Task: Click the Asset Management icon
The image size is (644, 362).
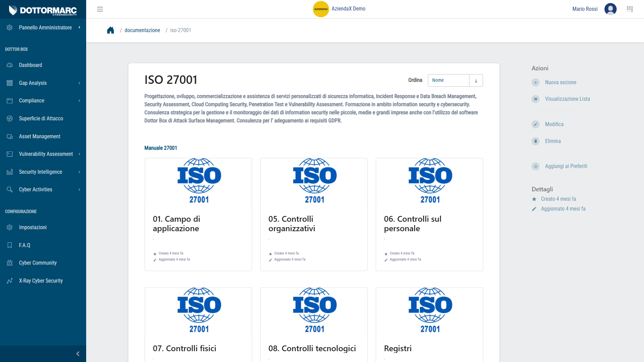Action: [x=10, y=137]
